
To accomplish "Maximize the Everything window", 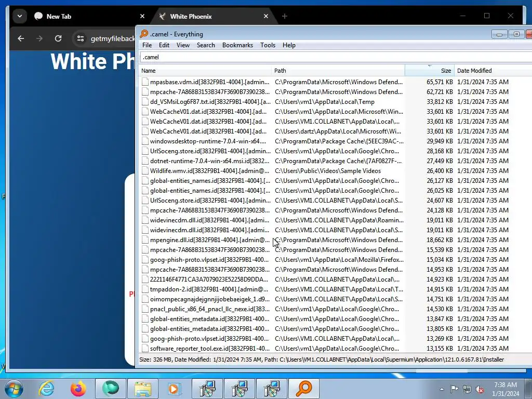I will coord(516,34).
